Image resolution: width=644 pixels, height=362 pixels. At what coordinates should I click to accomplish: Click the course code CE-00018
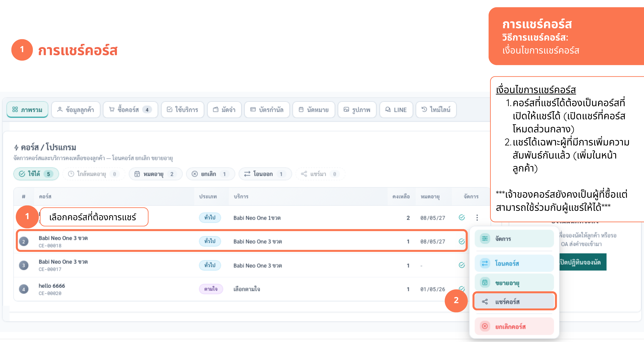(x=50, y=246)
